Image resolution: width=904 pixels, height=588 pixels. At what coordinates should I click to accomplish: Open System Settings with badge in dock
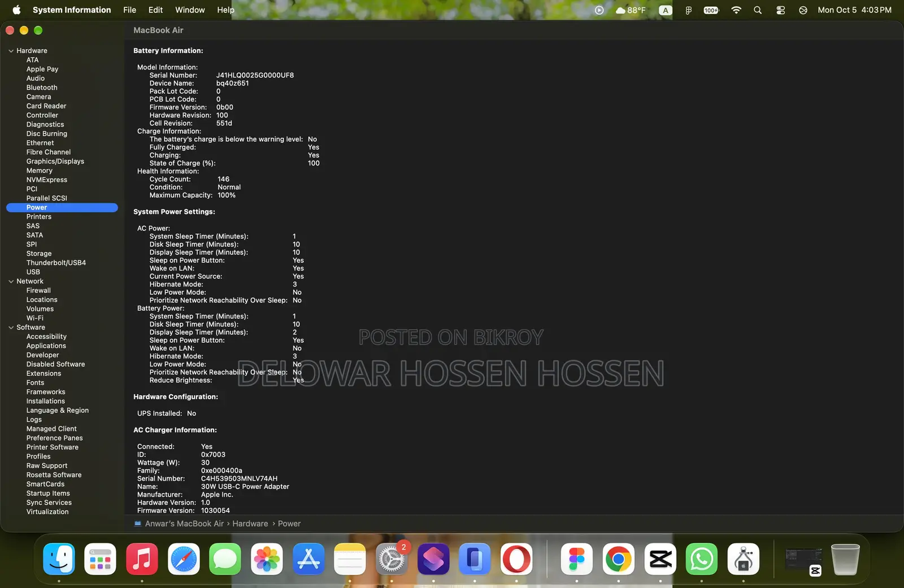pyautogui.click(x=392, y=559)
